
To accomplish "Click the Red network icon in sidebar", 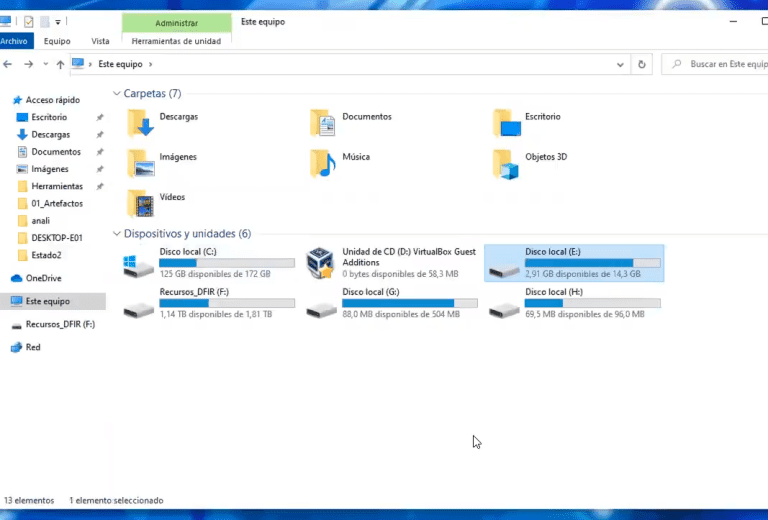I will [17, 347].
